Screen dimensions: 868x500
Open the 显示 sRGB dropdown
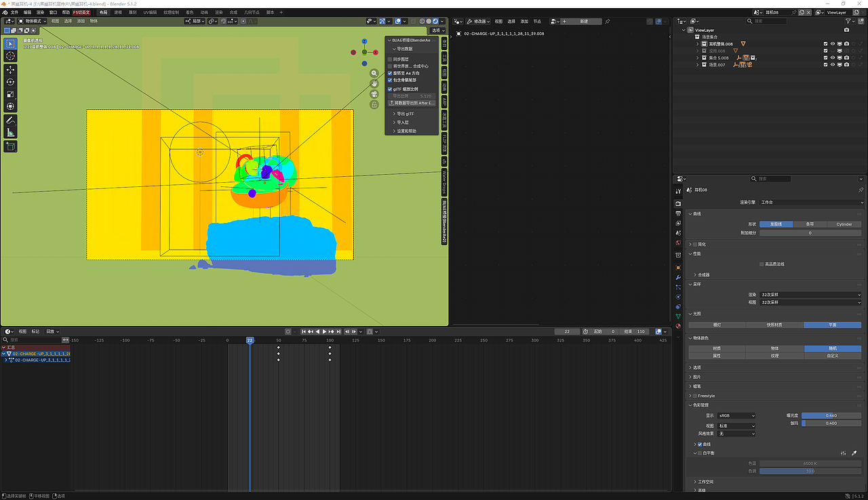(x=737, y=415)
